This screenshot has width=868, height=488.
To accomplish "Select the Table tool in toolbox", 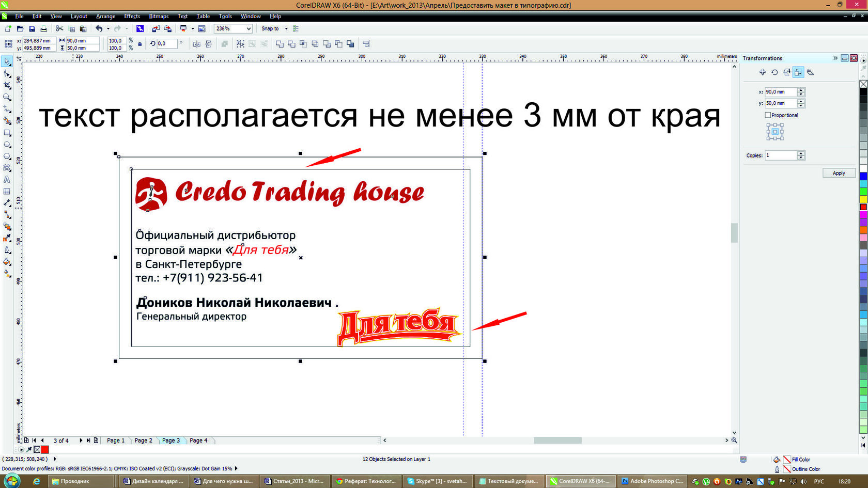I will [x=7, y=192].
